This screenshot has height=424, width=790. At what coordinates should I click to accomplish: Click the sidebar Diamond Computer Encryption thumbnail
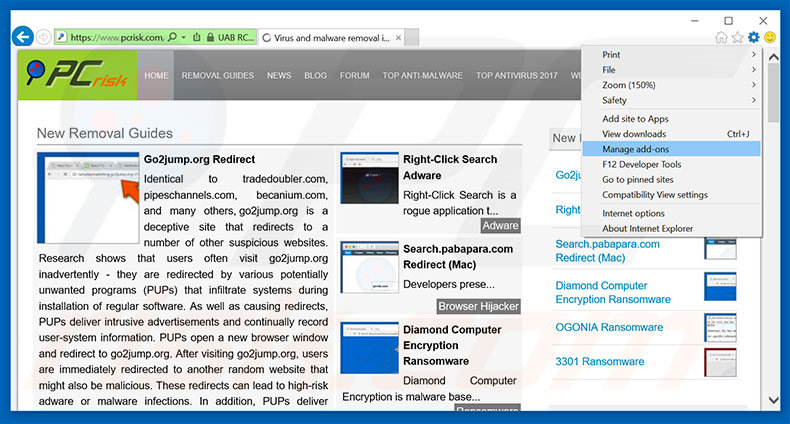[x=720, y=286]
